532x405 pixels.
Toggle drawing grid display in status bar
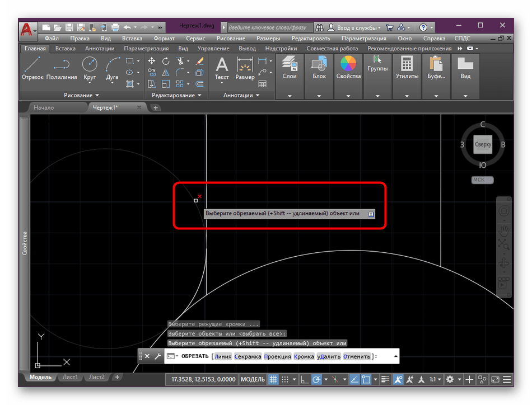273,380
